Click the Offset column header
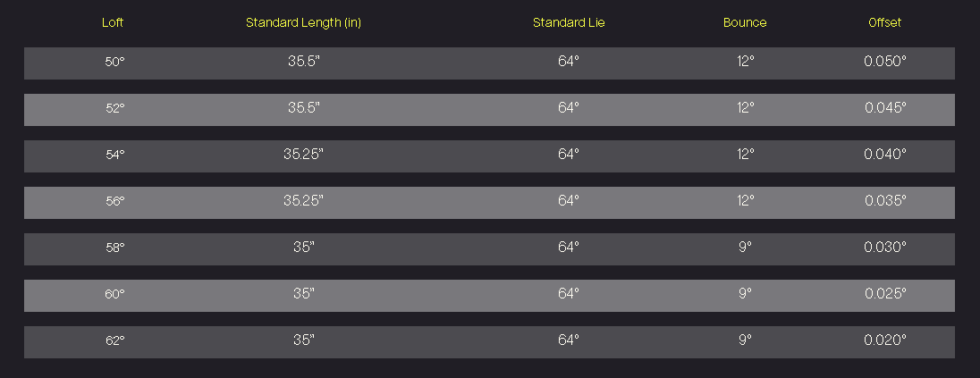Screen dimensions: 980x378 (x=885, y=23)
